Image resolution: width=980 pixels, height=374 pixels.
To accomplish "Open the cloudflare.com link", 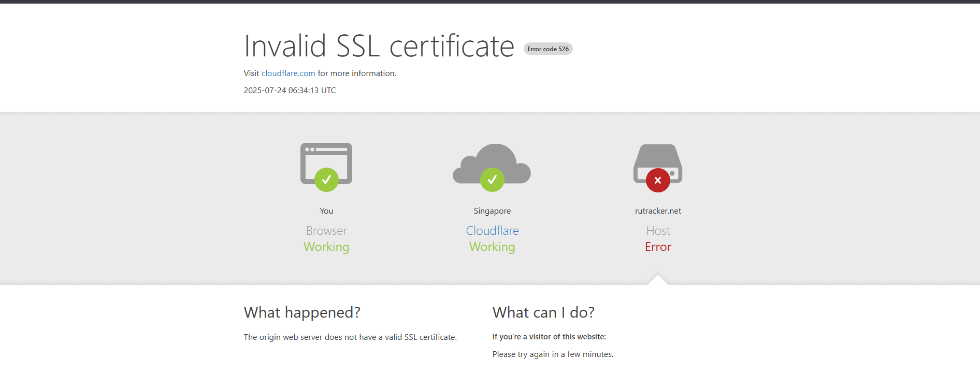I will (288, 73).
